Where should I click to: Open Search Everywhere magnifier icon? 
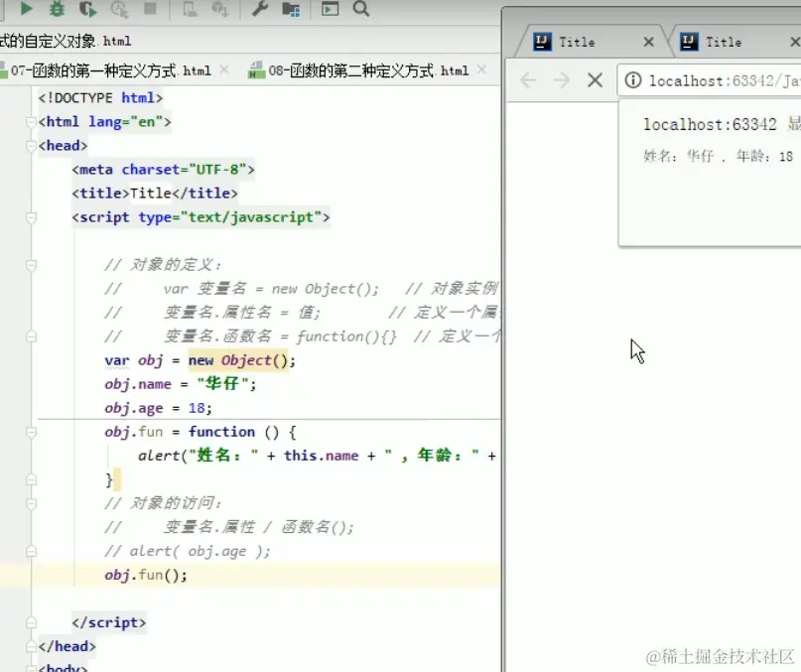361,9
